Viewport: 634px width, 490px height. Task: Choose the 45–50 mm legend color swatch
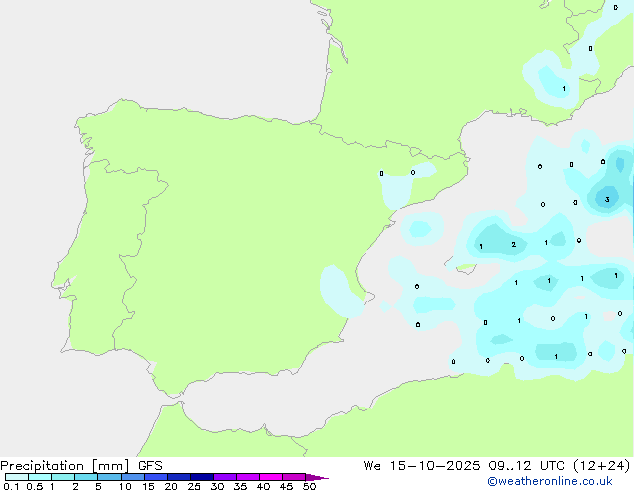point(294,477)
